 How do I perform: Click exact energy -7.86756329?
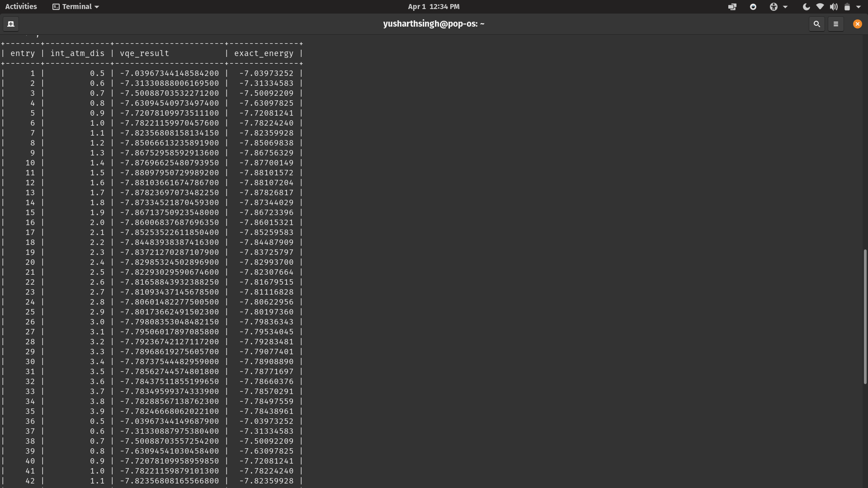coord(266,153)
